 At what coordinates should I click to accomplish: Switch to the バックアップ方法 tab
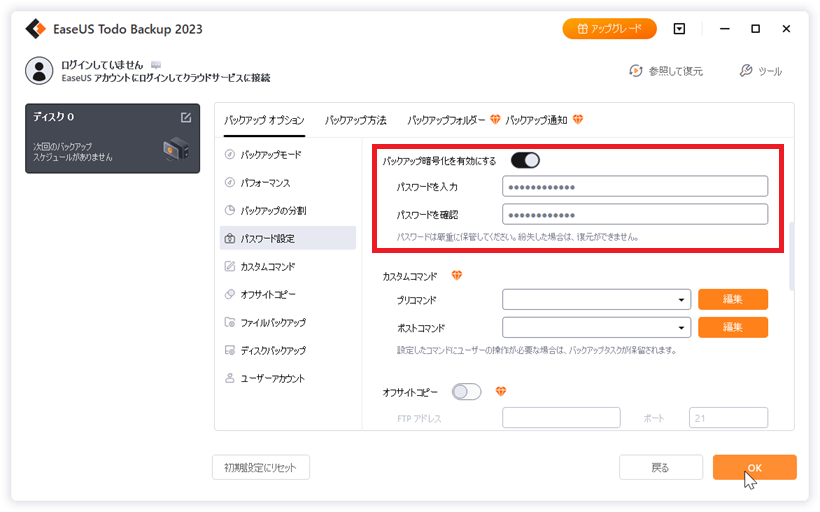click(355, 120)
